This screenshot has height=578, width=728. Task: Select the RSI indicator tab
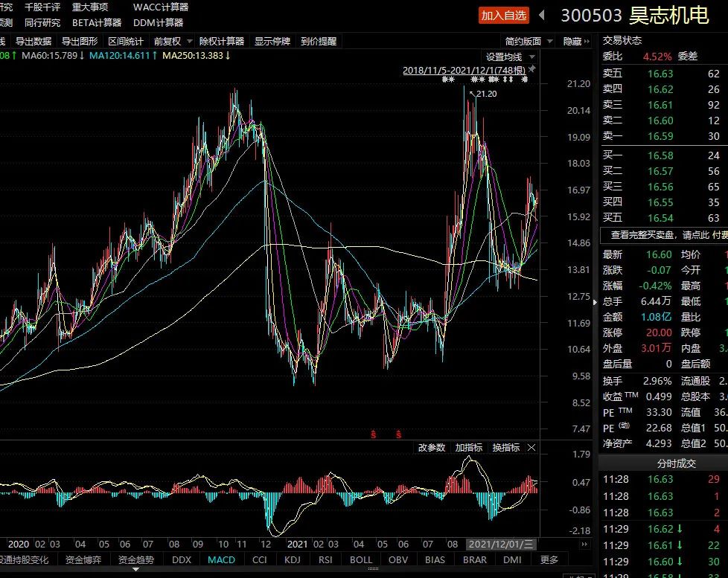(x=325, y=560)
